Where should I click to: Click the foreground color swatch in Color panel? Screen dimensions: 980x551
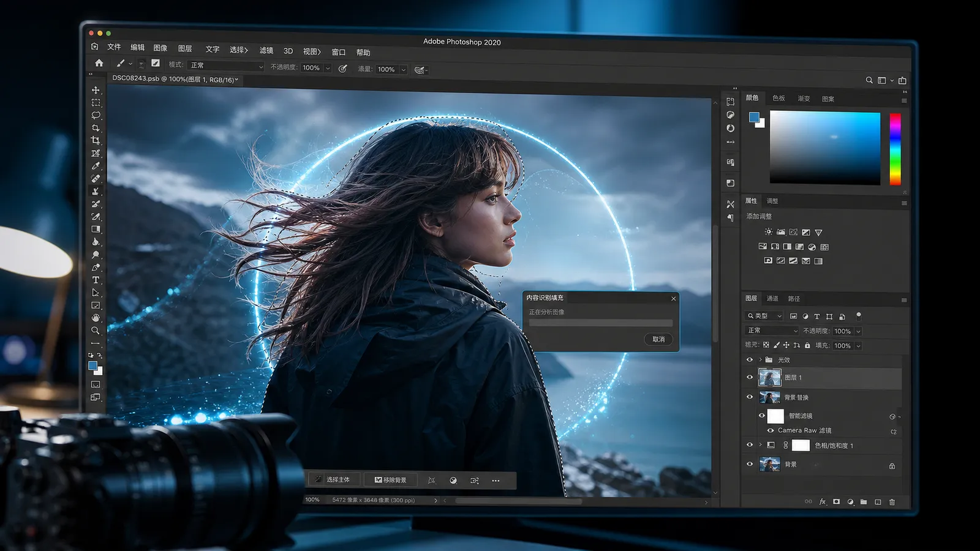click(754, 117)
